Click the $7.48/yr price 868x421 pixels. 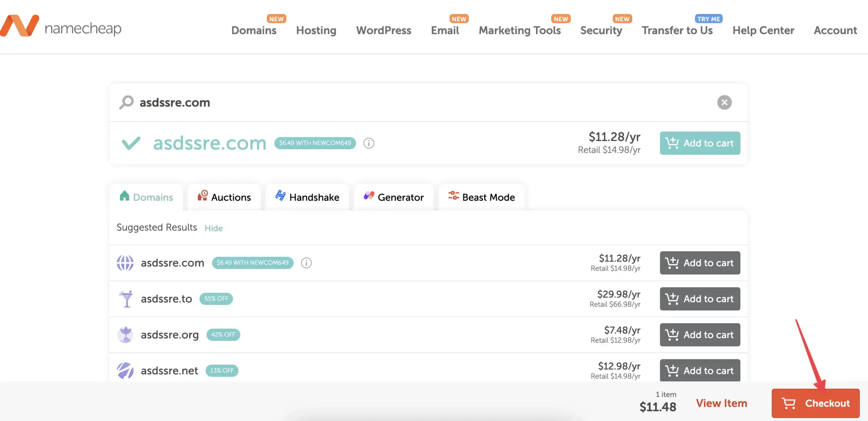click(622, 330)
